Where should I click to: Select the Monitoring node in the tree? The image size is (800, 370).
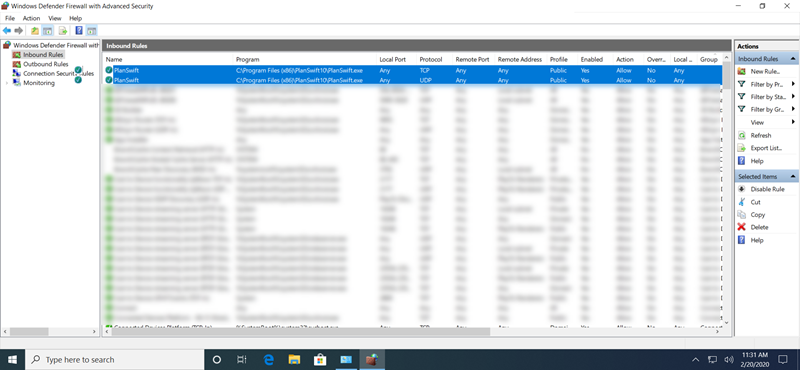[x=34, y=83]
